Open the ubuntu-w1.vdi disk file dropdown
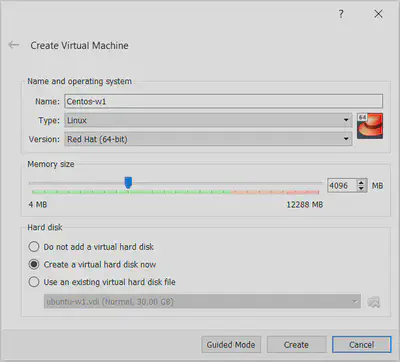This screenshot has height=362, width=400. 202,302
